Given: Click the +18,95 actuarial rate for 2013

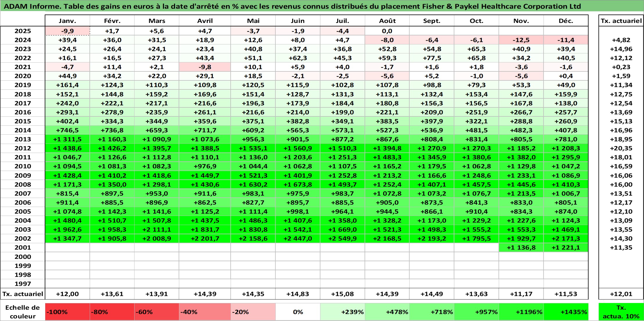Looking at the screenshot, I should tap(621, 139).
